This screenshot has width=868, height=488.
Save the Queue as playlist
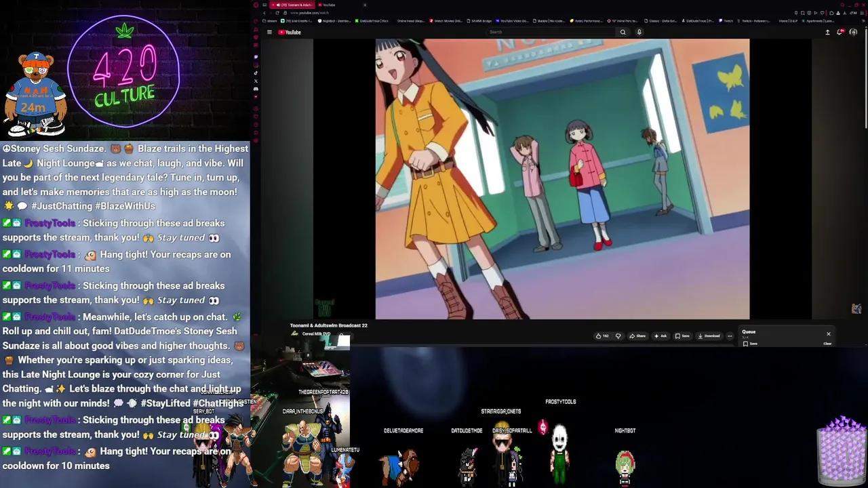[x=750, y=344]
